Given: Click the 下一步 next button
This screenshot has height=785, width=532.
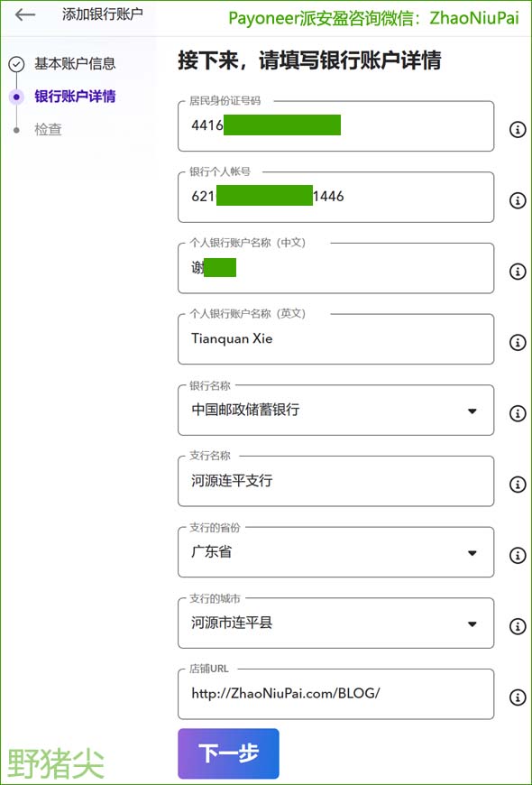Looking at the screenshot, I should pyautogui.click(x=228, y=753).
